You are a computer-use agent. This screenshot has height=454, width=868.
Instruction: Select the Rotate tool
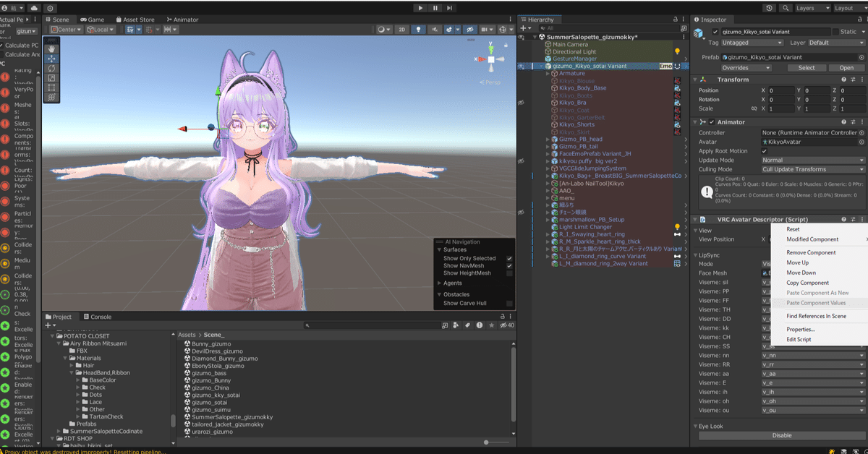(x=51, y=68)
